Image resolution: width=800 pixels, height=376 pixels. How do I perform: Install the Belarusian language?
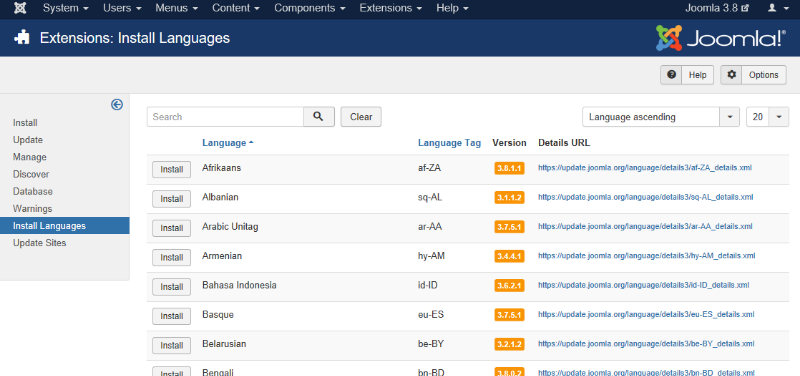pyautogui.click(x=171, y=345)
